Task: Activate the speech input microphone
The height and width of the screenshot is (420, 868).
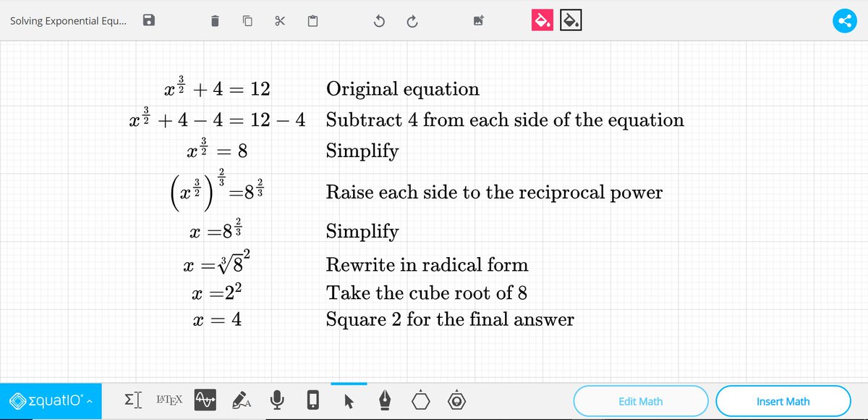Action: pos(276,399)
